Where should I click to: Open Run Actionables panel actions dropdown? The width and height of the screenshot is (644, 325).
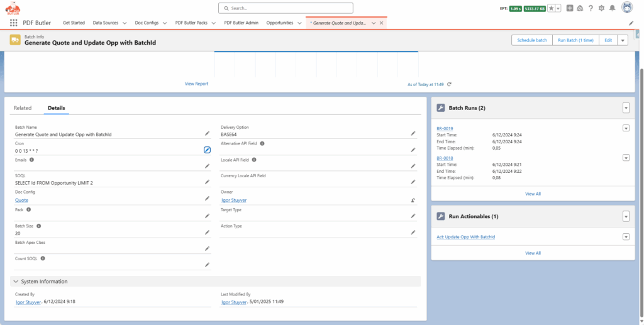(x=626, y=216)
